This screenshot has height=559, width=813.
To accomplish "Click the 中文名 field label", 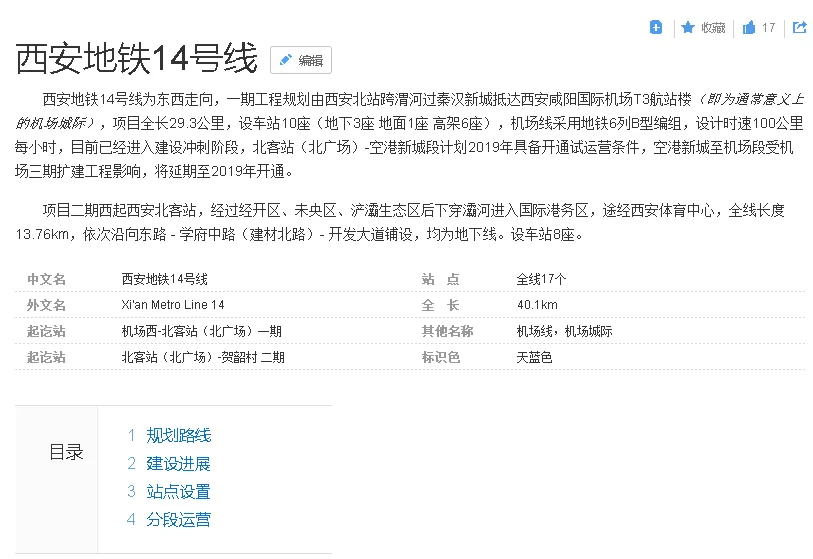I will pyautogui.click(x=47, y=279).
